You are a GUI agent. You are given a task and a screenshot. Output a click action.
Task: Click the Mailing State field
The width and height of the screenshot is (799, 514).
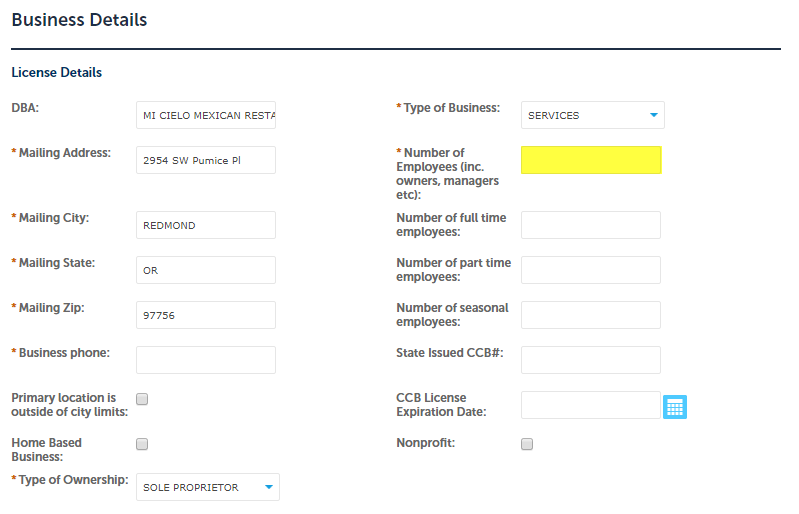point(206,270)
